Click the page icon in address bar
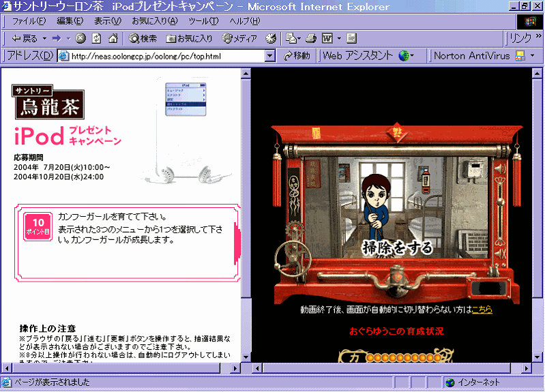Viewport: 545px width, 392px height. 63,56
